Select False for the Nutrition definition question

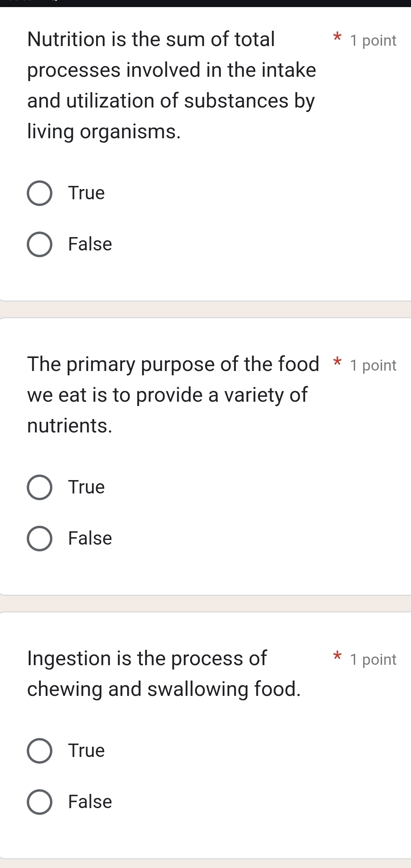[39, 244]
